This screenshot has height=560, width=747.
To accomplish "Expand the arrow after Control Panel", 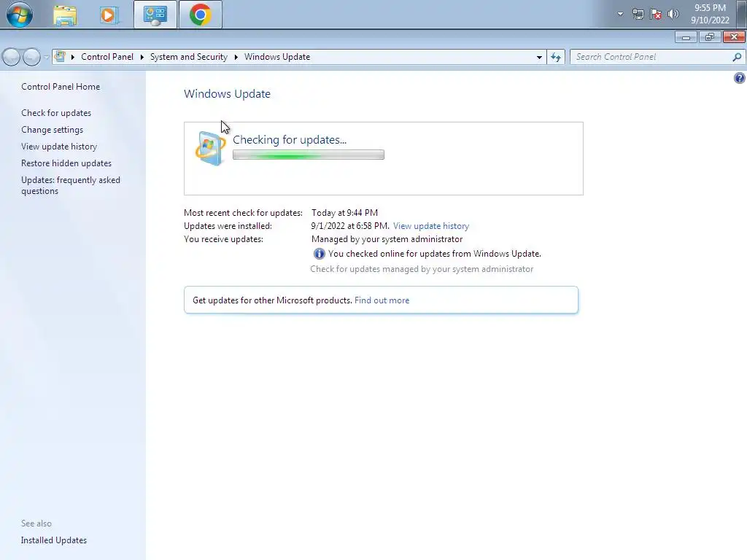I will pyautogui.click(x=142, y=57).
